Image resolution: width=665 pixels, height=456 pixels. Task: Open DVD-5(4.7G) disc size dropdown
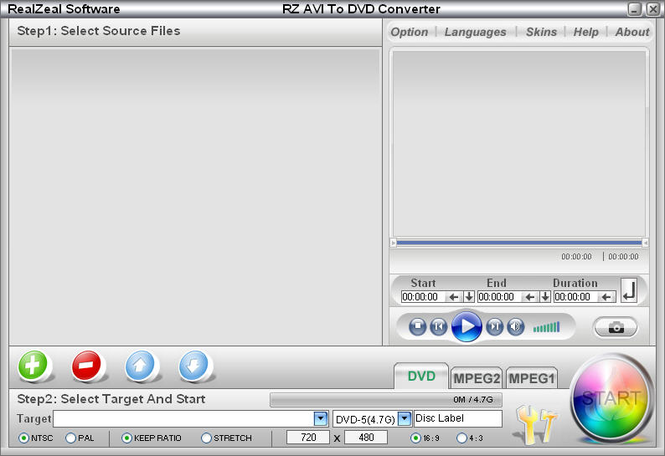click(x=405, y=419)
